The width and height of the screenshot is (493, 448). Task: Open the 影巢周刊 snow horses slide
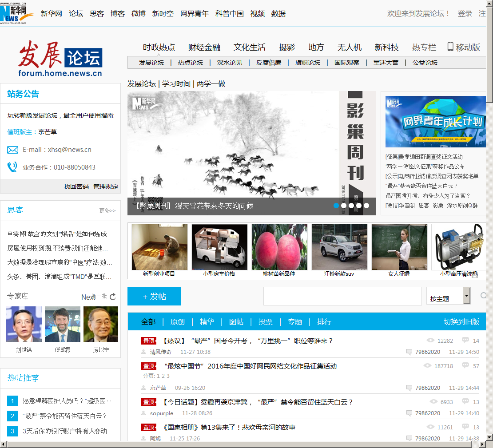[x=251, y=153]
